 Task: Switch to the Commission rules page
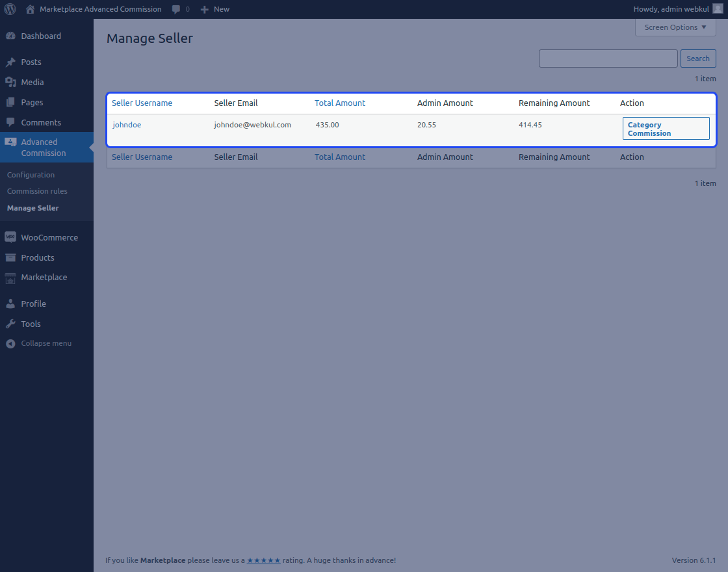(x=37, y=191)
